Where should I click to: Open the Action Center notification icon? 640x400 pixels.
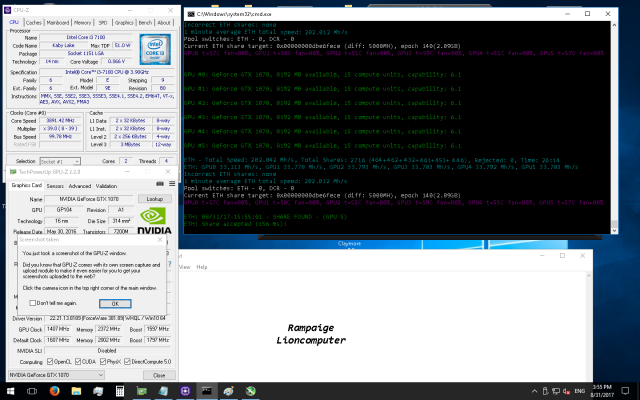[626, 391]
